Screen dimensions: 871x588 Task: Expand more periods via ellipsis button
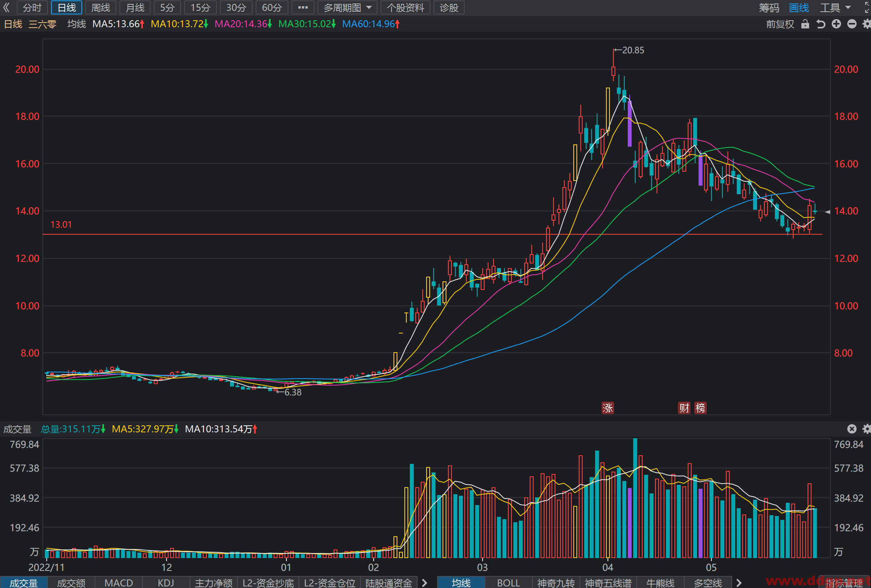click(x=303, y=8)
